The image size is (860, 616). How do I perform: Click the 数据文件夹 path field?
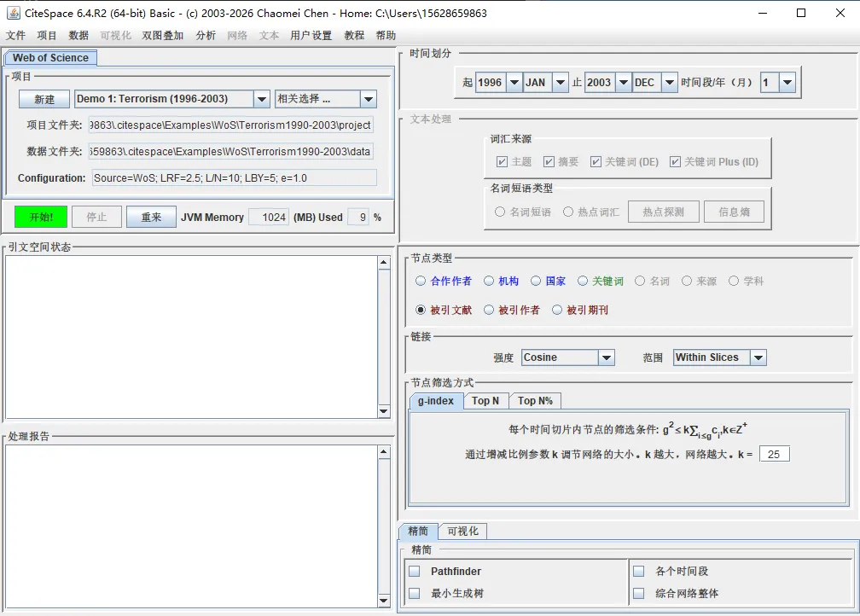[x=231, y=151]
